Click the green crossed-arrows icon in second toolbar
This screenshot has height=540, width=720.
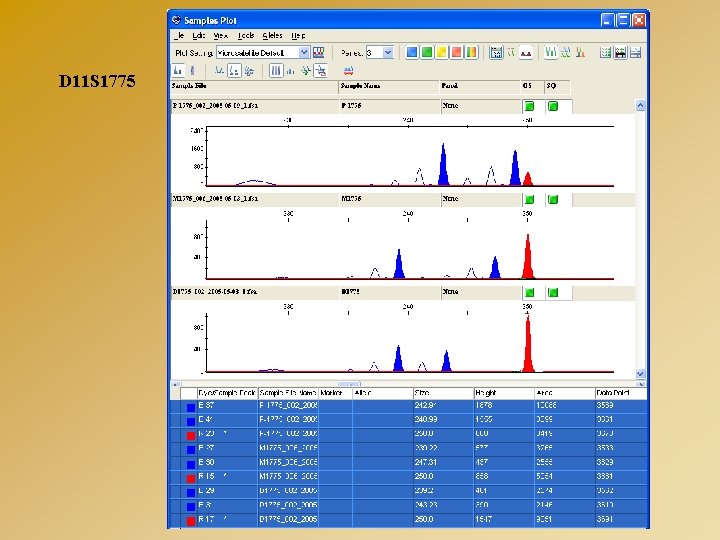[x=305, y=71]
